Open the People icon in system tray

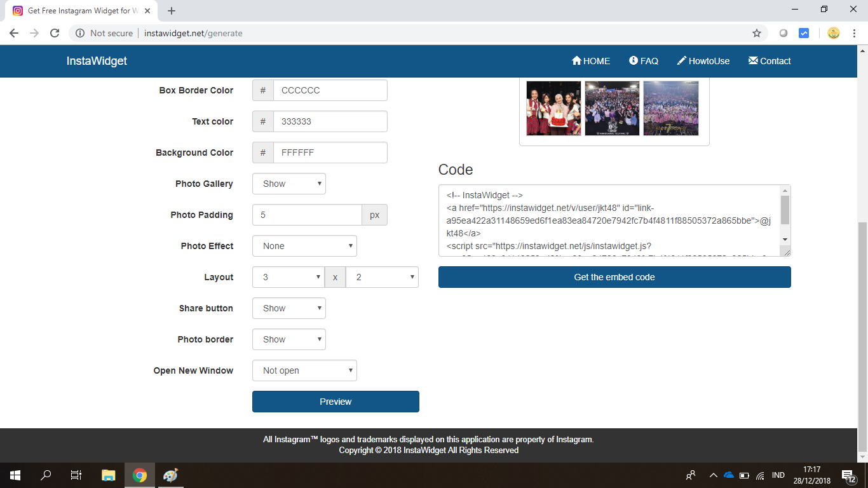tap(691, 475)
